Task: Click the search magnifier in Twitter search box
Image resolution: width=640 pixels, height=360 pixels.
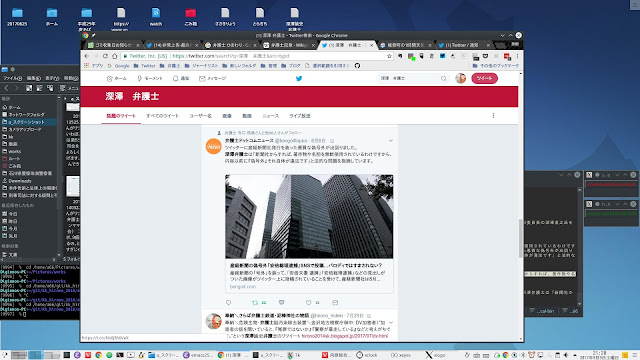Action: [443, 78]
